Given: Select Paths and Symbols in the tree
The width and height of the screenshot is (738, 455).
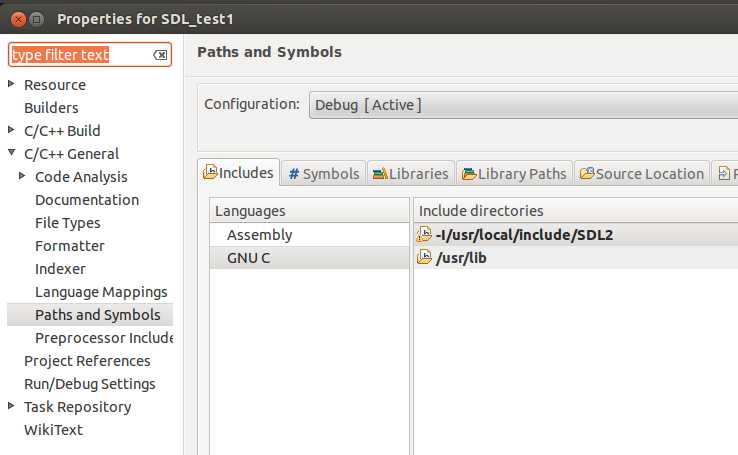Looking at the screenshot, I should coord(90,315).
